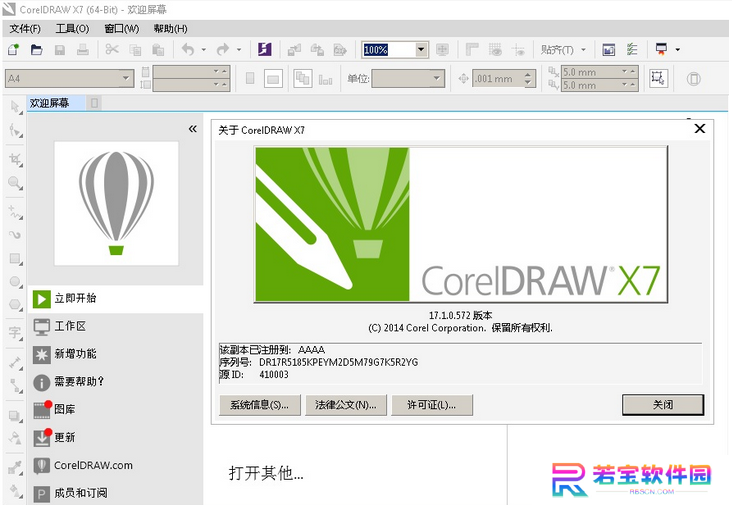Viewport: 732px width, 505px height.
Task: Select 图库 in the welcome sidebar
Action: coord(116,410)
